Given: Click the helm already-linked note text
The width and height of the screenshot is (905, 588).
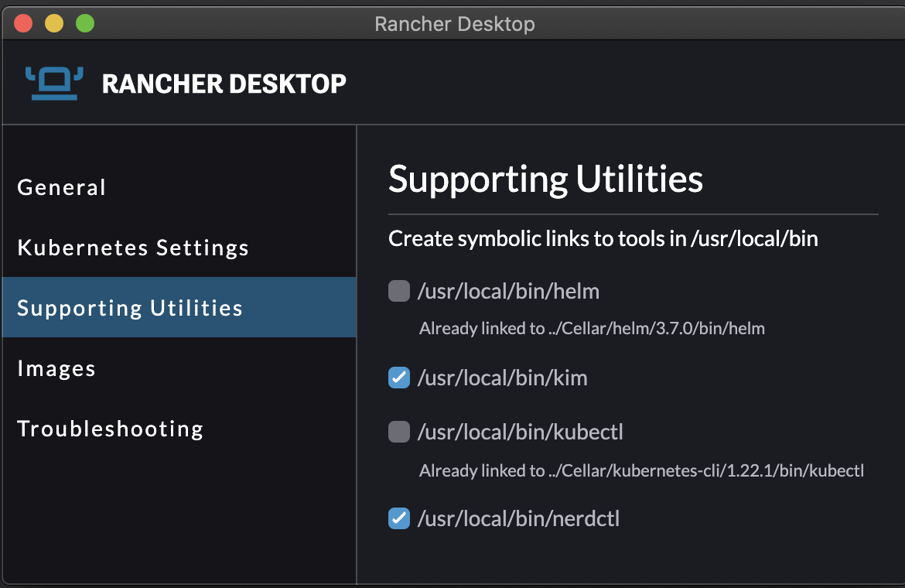Looking at the screenshot, I should pyautogui.click(x=591, y=328).
